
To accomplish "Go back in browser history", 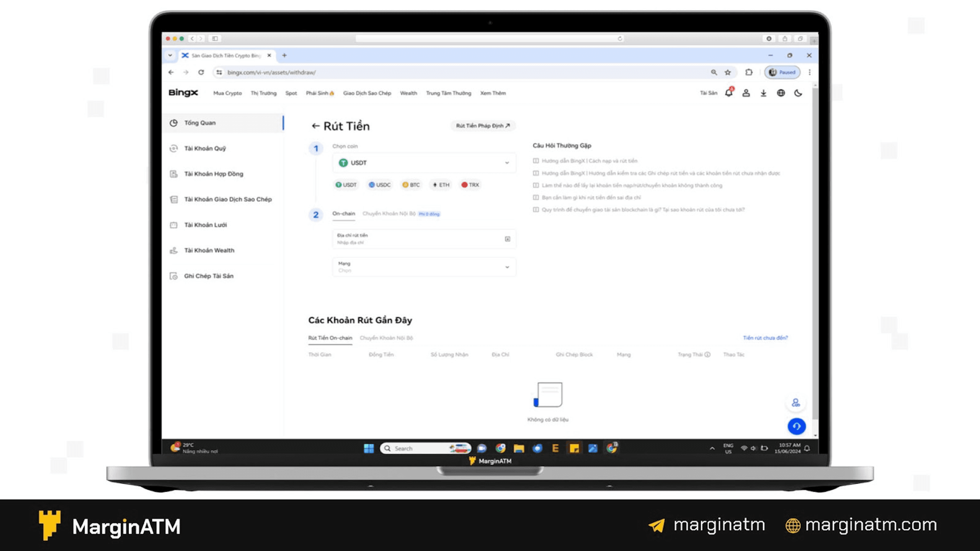I will click(x=171, y=72).
